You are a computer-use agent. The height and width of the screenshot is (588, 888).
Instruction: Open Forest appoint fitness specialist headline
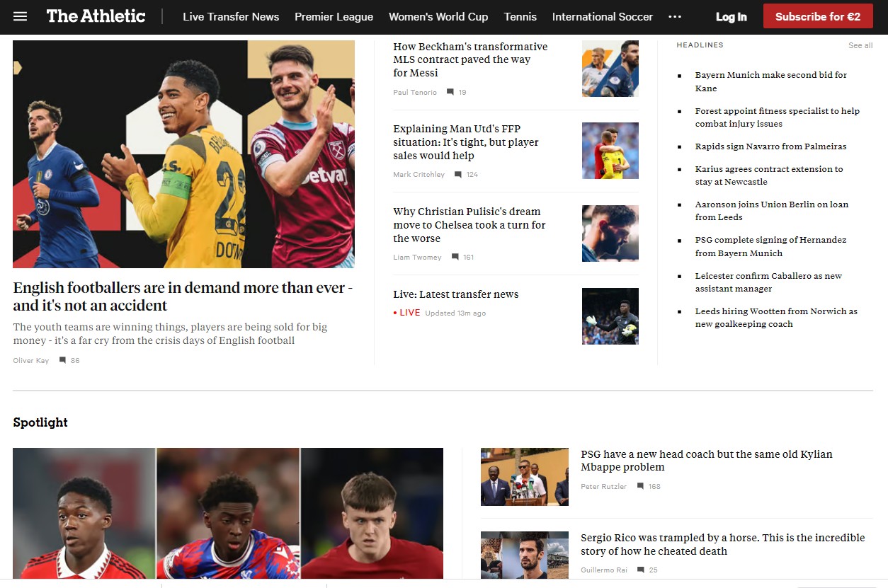[778, 117]
